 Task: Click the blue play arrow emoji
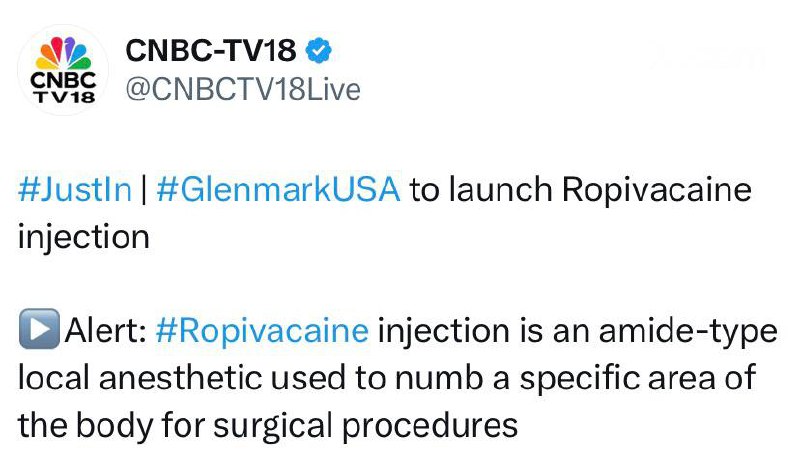[x=38, y=330]
